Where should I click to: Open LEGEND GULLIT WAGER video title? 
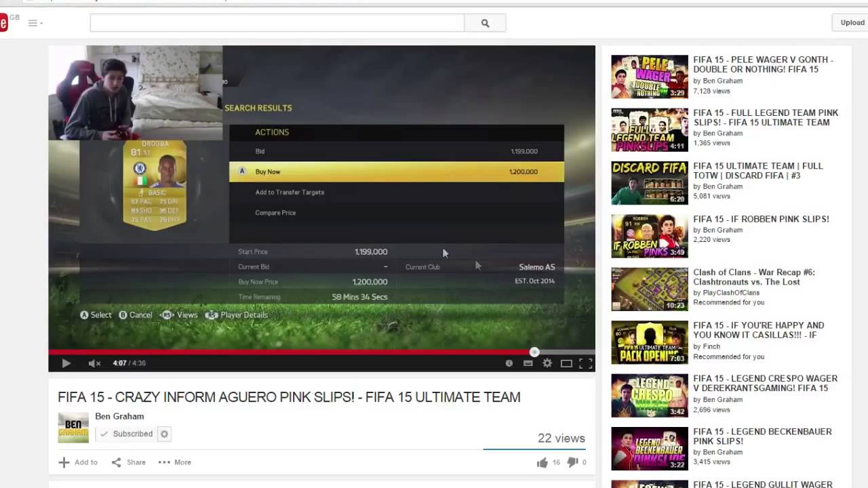pyautogui.click(x=763, y=484)
